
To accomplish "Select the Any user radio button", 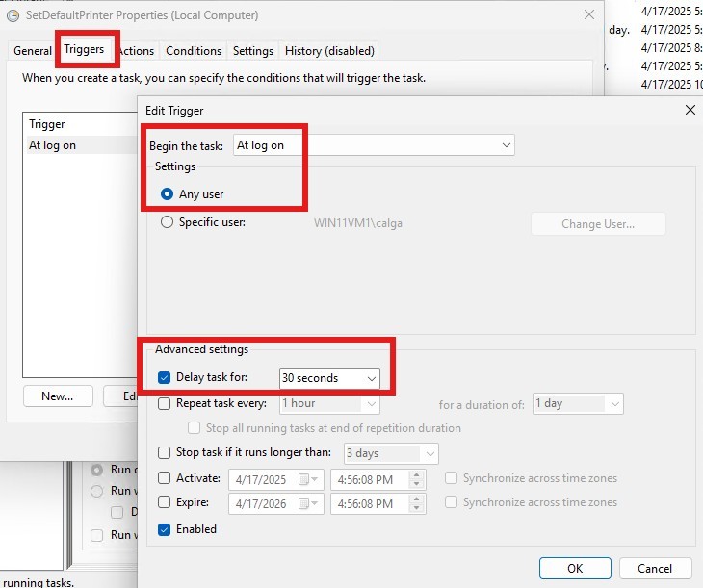I will coord(168,194).
